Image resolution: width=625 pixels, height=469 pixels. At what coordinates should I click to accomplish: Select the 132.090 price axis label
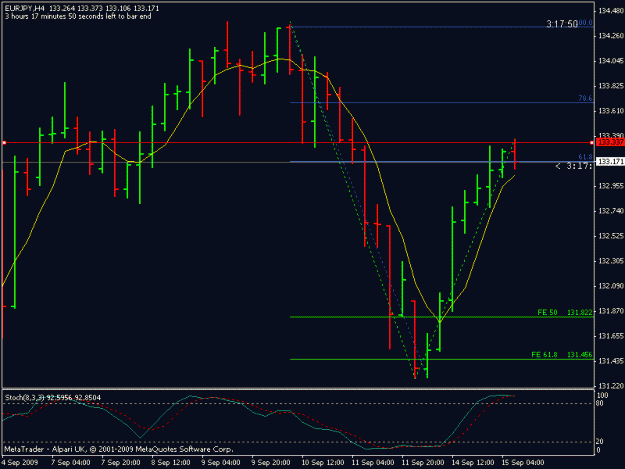pyautogui.click(x=611, y=286)
